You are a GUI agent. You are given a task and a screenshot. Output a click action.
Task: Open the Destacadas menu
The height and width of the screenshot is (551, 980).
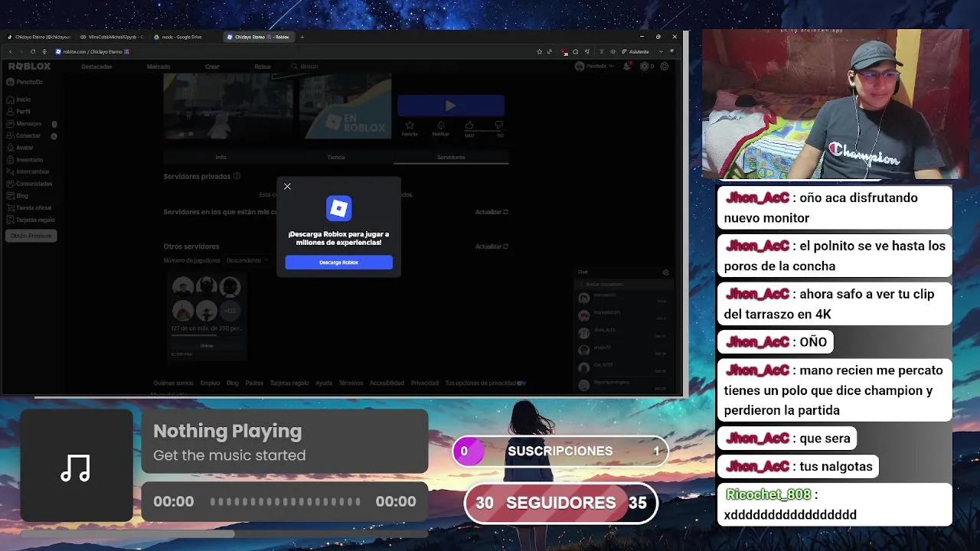(x=96, y=67)
